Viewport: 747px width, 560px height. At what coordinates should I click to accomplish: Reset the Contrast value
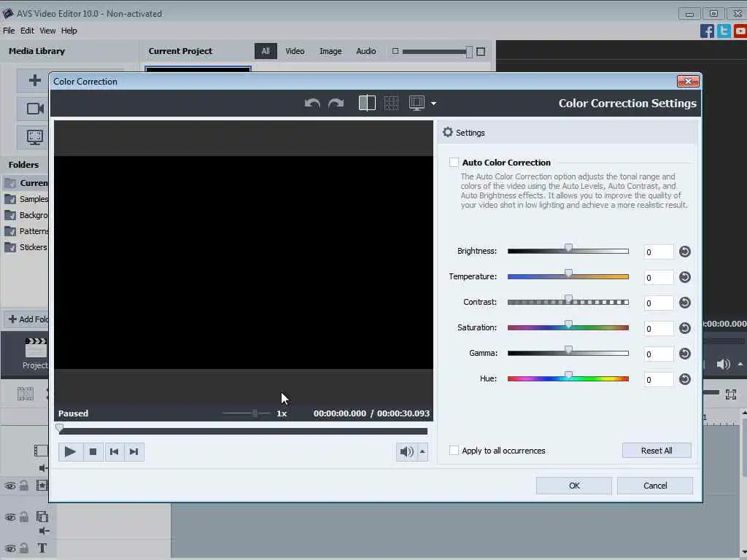684,303
